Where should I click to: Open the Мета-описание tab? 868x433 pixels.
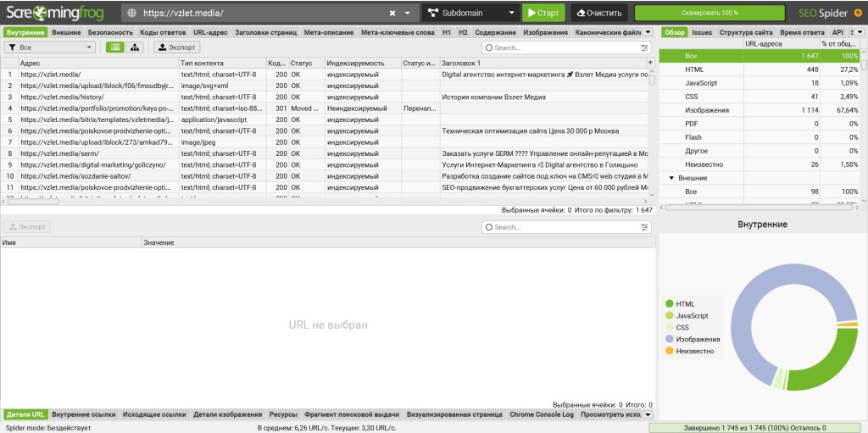[329, 33]
